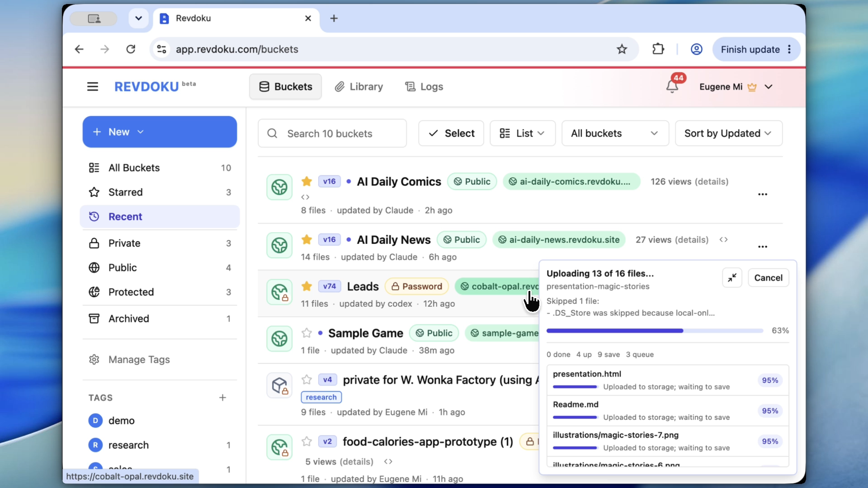Go back to the previous page
Viewport: 868px width, 488px height.
(x=79, y=49)
